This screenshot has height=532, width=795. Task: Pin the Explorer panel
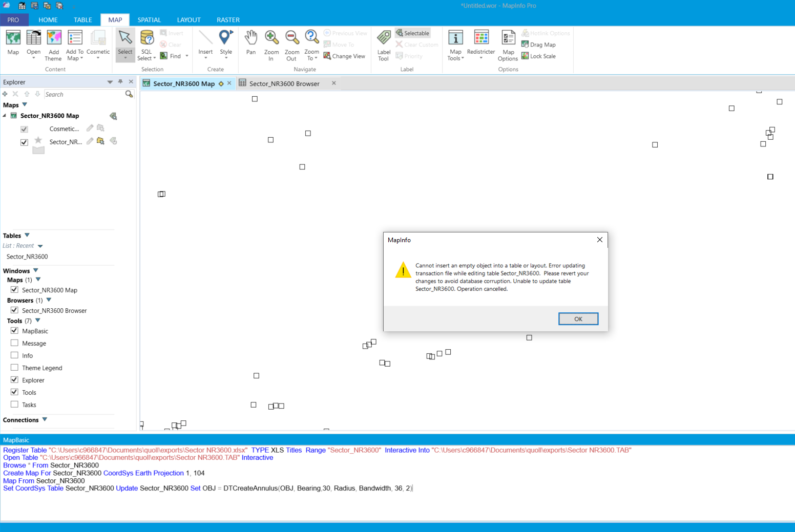pos(120,82)
